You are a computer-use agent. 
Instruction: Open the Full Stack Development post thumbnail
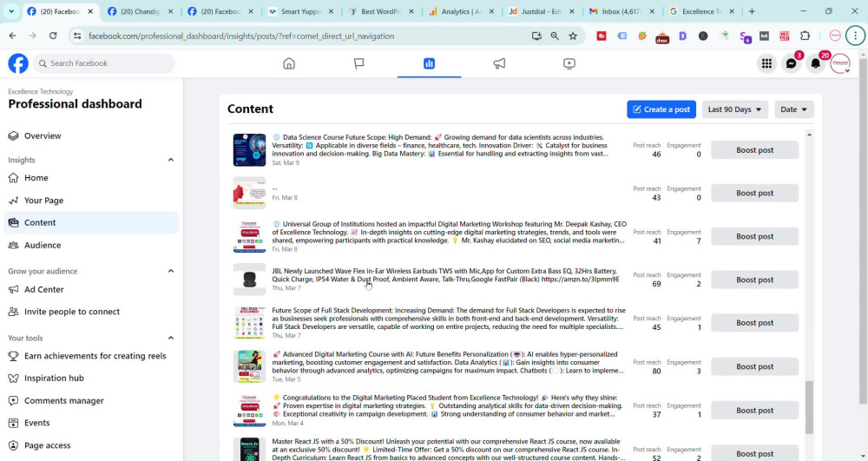pos(249,323)
